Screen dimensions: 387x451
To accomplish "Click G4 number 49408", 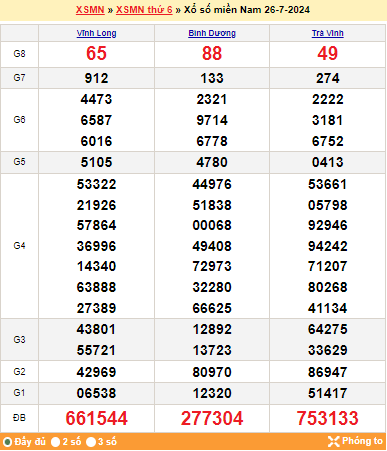I will point(212,246).
